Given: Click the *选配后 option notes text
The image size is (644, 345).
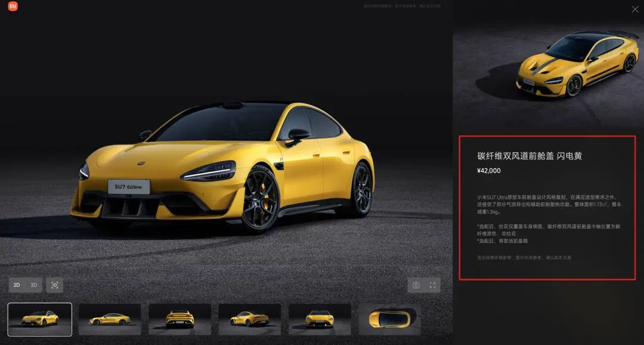Looking at the screenshot, I should pyautogui.click(x=549, y=233).
